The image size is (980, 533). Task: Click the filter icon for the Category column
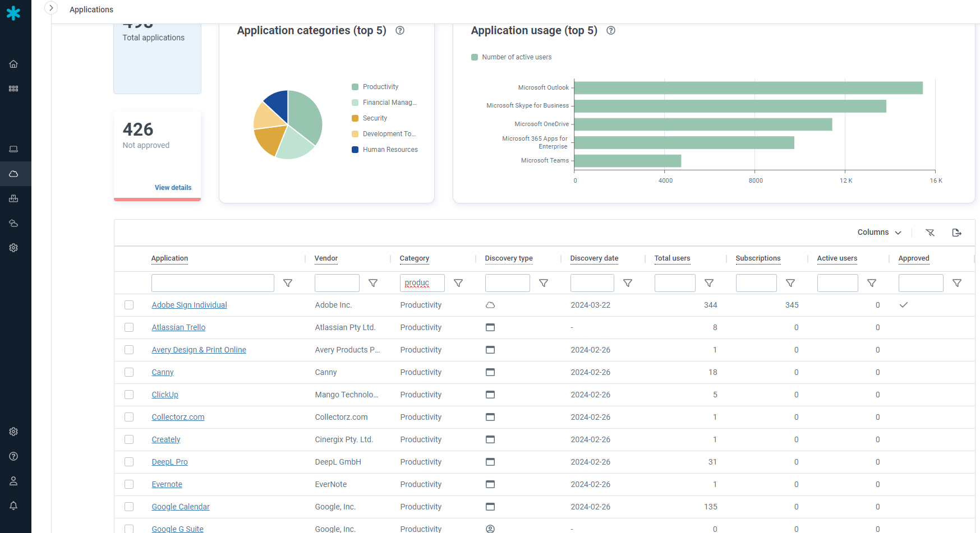tap(458, 283)
